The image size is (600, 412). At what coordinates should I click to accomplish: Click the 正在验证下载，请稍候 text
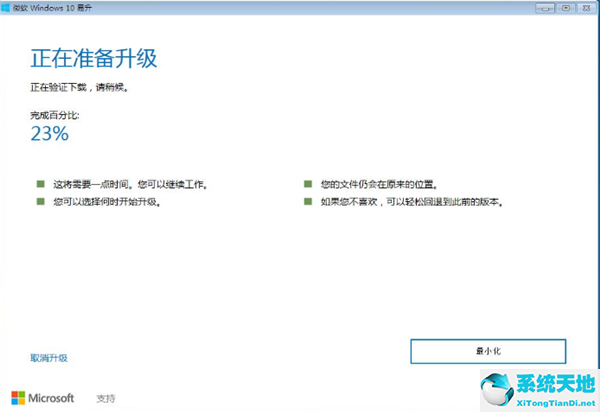(79, 88)
